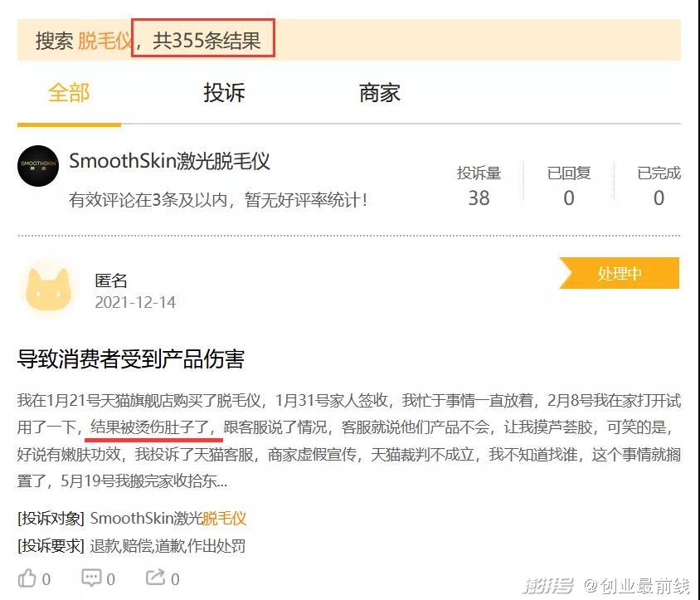
Task: Click the 共355条结果 result count
Action: click(207, 41)
